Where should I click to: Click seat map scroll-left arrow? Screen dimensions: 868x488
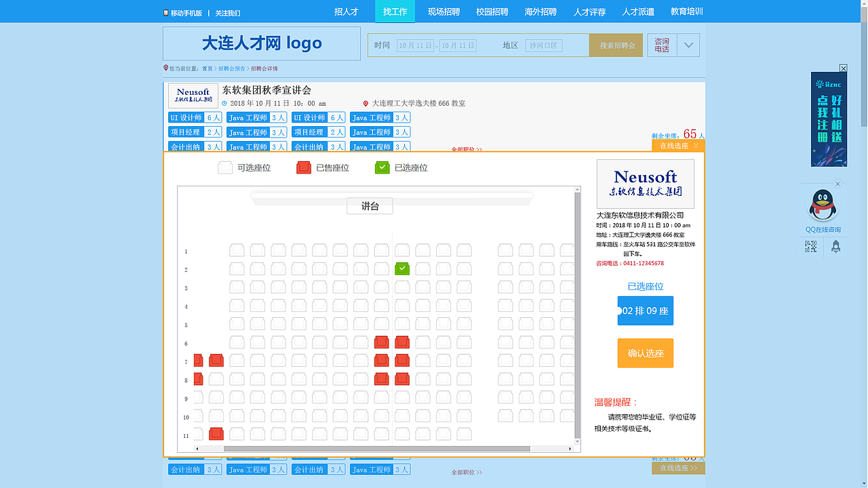coord(197,449)
